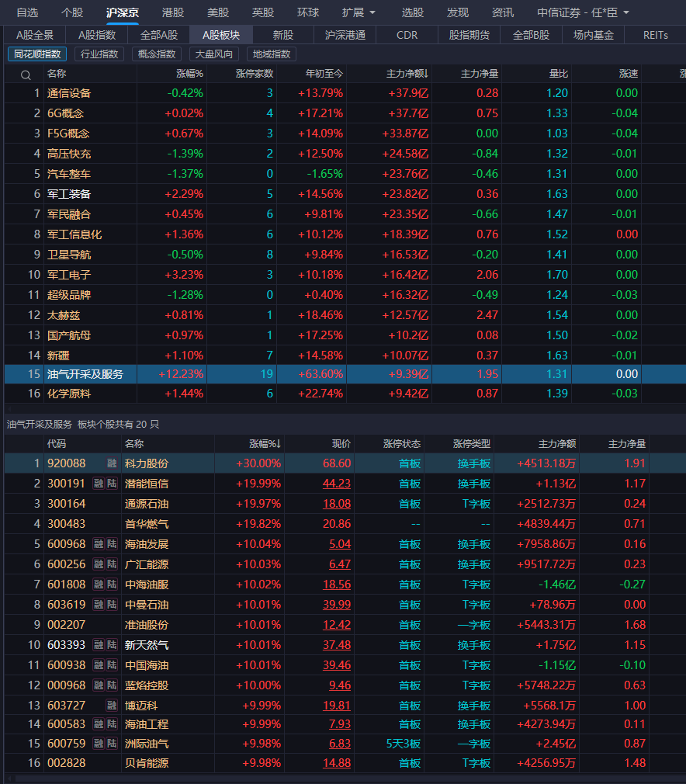Image resolution: width=686 pixels, height=784 pixels.
Task: Select the 同花顺指数 filter
Action: 36,54
